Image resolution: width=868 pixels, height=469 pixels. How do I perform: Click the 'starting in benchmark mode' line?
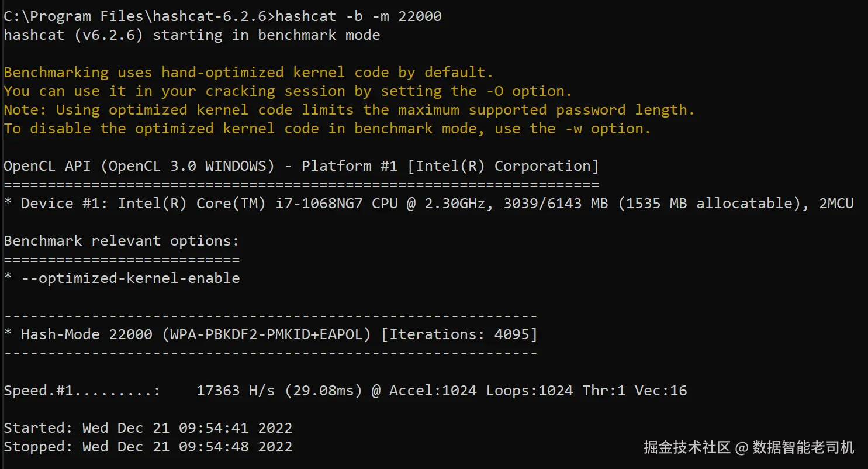click(x=192, y=35)
